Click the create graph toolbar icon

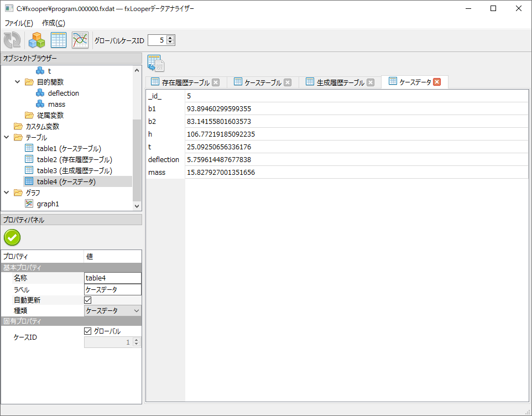(x=80, y=40)
